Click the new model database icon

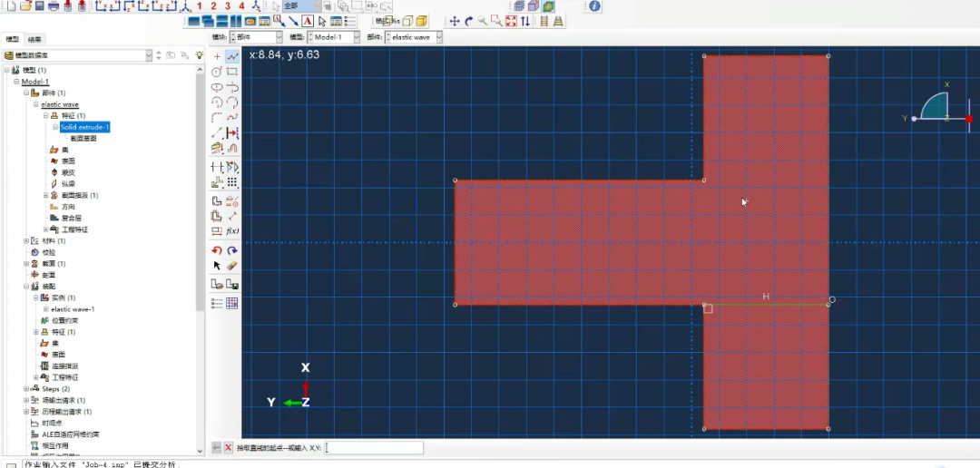tap(11, 6)
